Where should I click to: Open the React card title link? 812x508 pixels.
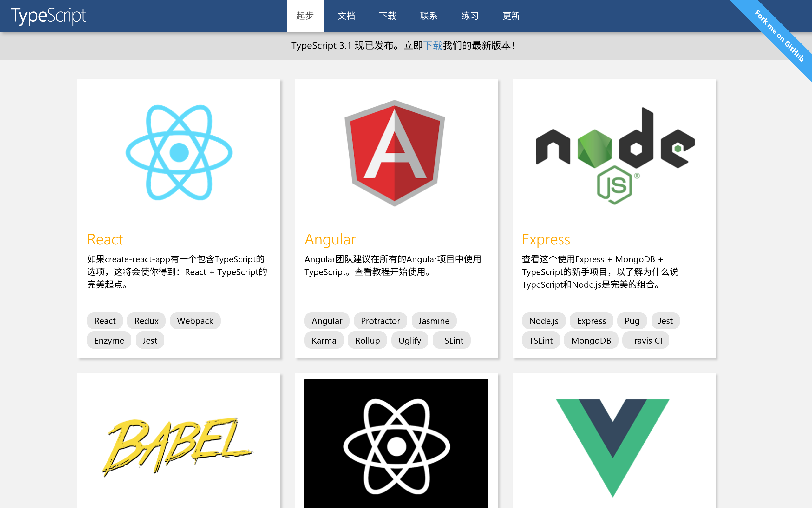pos(105,239)
